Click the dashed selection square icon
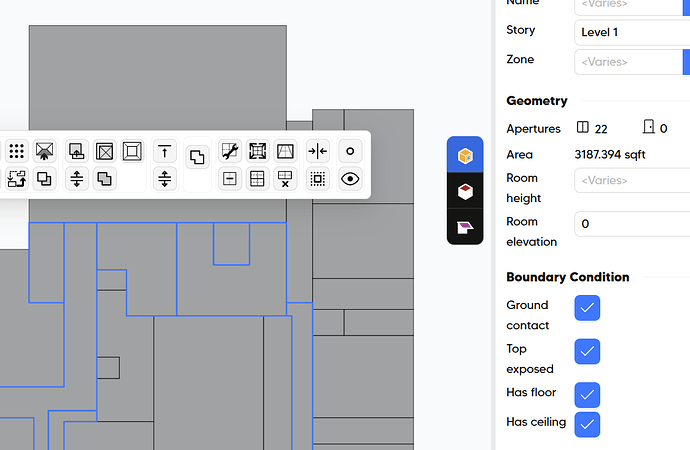This screenshot has width=690, height=450. click(317, 179)
